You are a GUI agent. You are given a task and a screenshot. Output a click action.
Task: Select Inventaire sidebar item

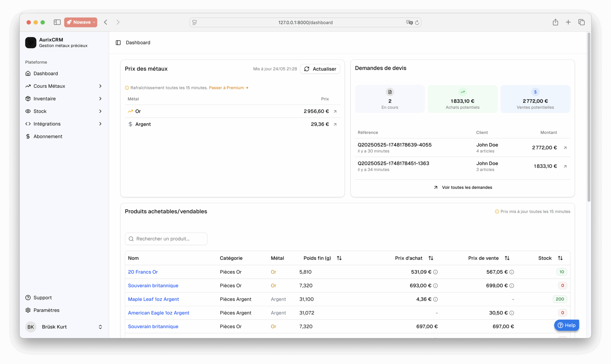click(64, 99)
